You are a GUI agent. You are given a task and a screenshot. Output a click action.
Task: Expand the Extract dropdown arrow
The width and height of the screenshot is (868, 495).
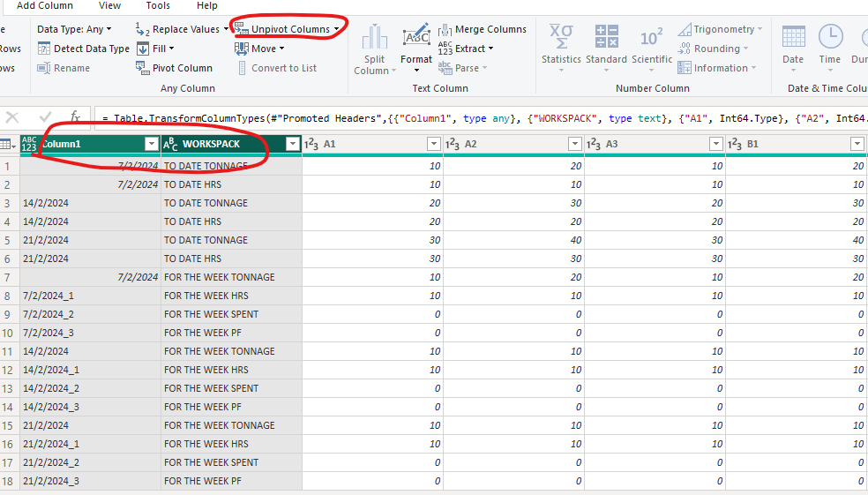491,49
